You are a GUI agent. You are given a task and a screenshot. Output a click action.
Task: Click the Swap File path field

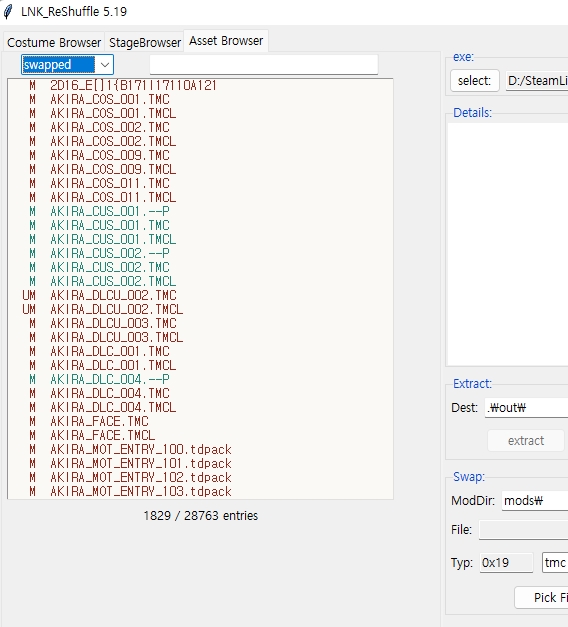click(524, 530)
